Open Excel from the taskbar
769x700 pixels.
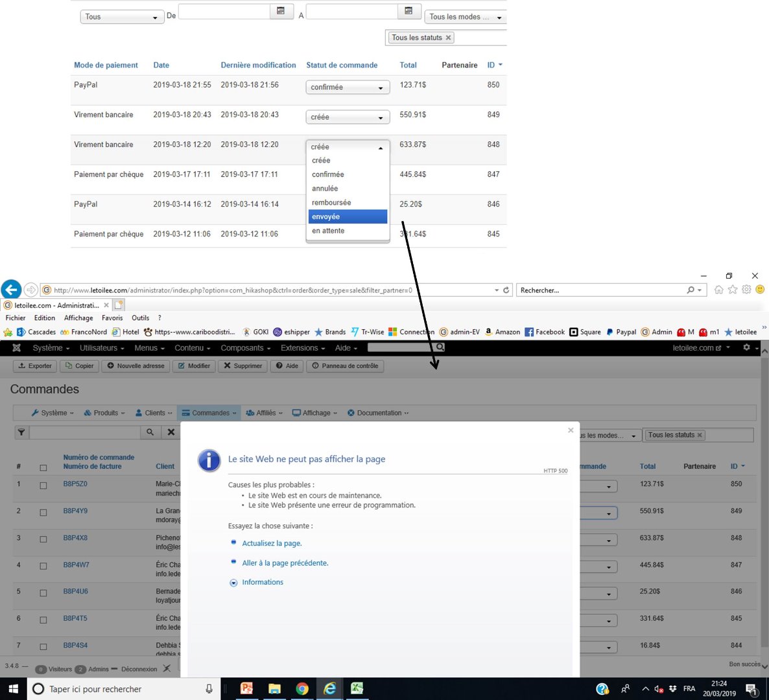coord(357,689)
